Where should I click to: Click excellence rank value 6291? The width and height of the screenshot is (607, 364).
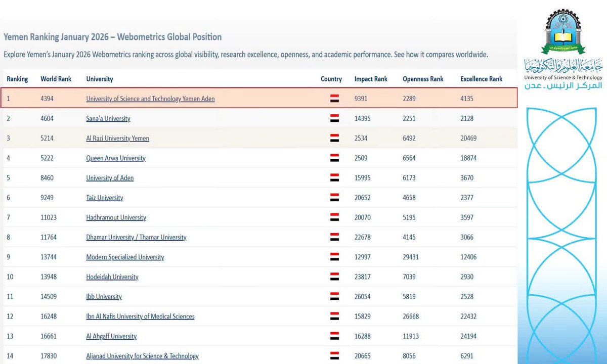pyautogui.click(x=467, y=356)
